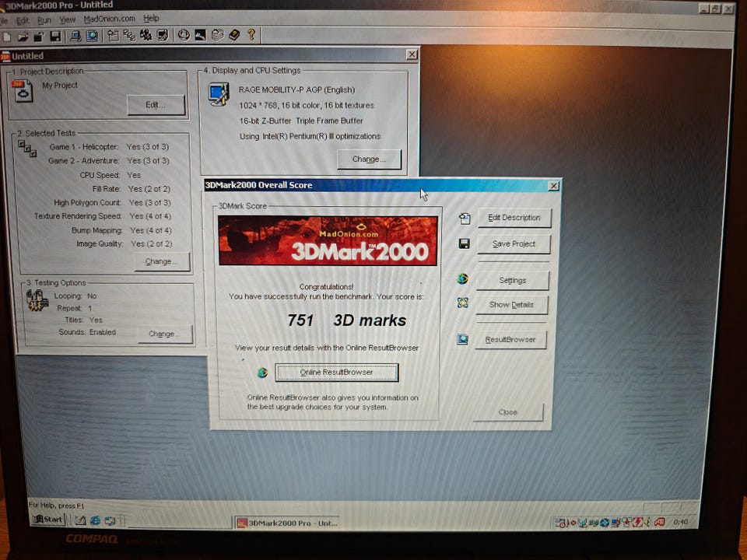This screenshot has width=747, height=560.
Task: Open the MadOnion.com menu
Action: (109, 19)
